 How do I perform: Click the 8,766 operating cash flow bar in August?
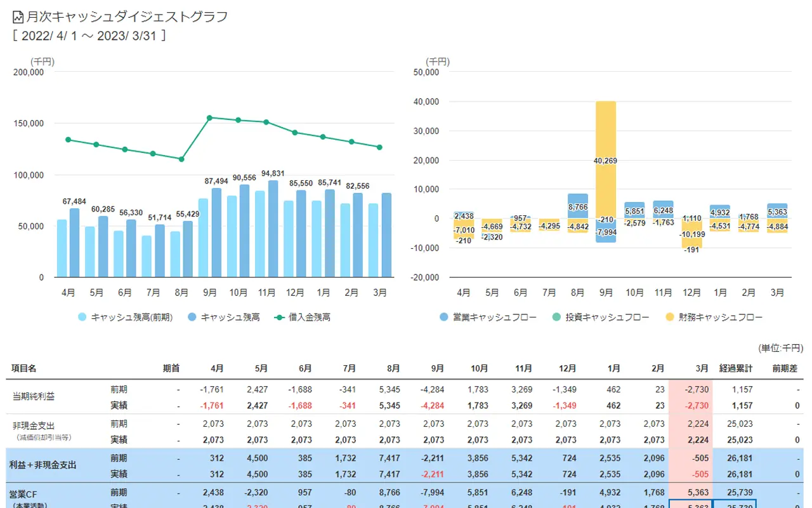coord(577,206)
